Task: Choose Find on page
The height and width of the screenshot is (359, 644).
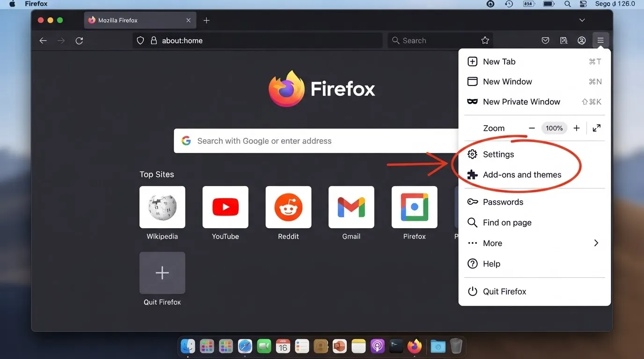Action: pyautogui.click(x=534, y=223)
